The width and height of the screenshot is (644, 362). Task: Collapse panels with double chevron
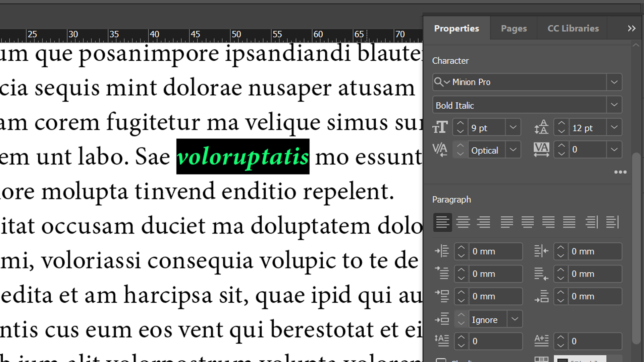pos(631,28)
